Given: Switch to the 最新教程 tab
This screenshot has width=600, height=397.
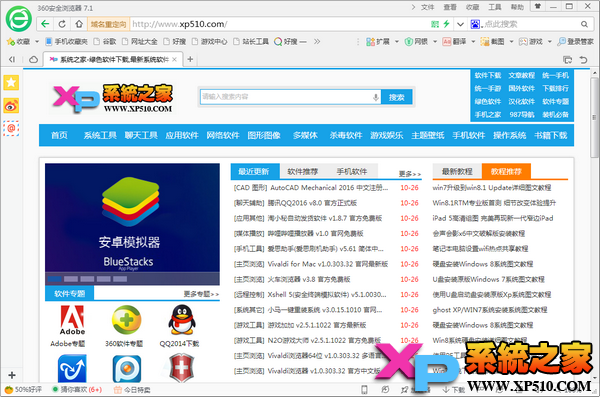Looking at the screenshot, I should 457,171.
